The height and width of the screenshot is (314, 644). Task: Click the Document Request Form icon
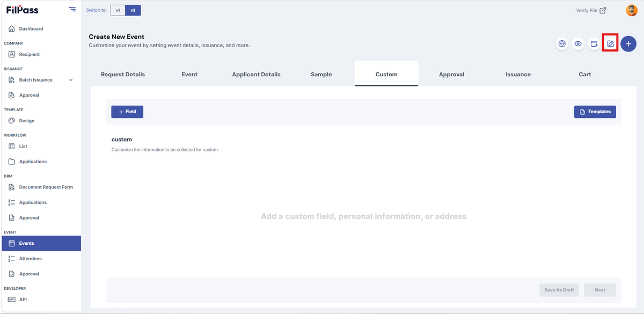pos(12,187)
